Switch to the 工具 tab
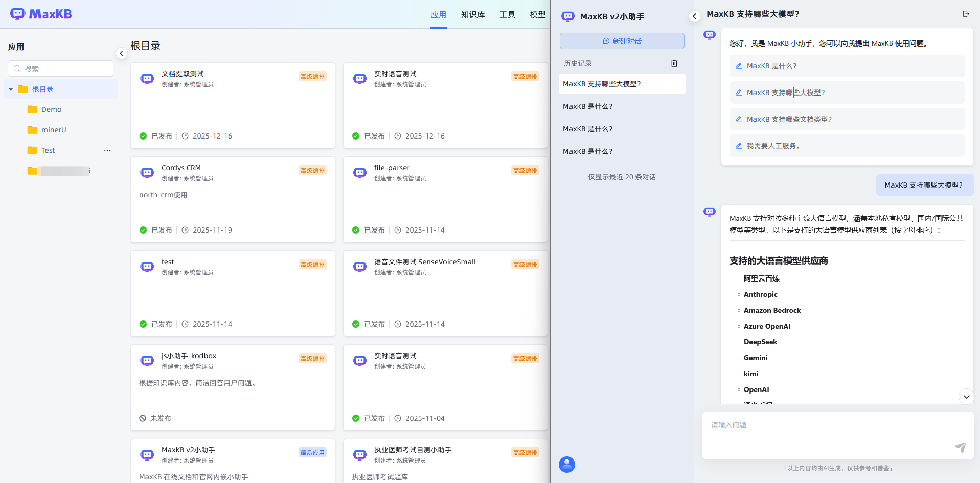The image size is (980, 483). tap(507, 15)
